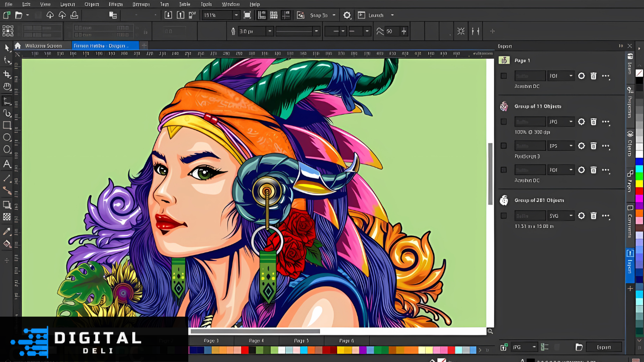Select the Crop tool

pos(7,74)
